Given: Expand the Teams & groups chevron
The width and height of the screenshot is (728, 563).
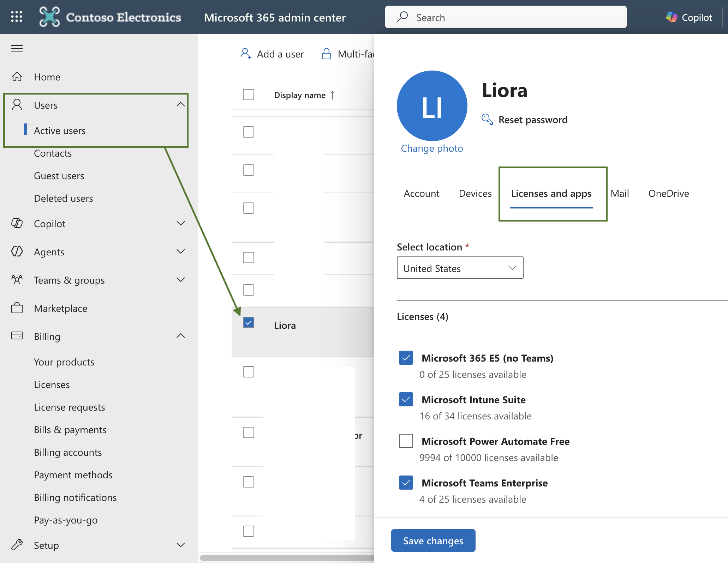Looking at the screenshot, I should coord(181,280).
